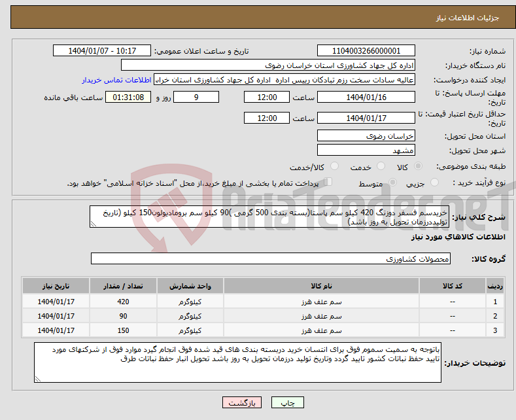Click the نام کالا column header
The width and height of the screenshot is (516, 420).
tap(321, 286)
